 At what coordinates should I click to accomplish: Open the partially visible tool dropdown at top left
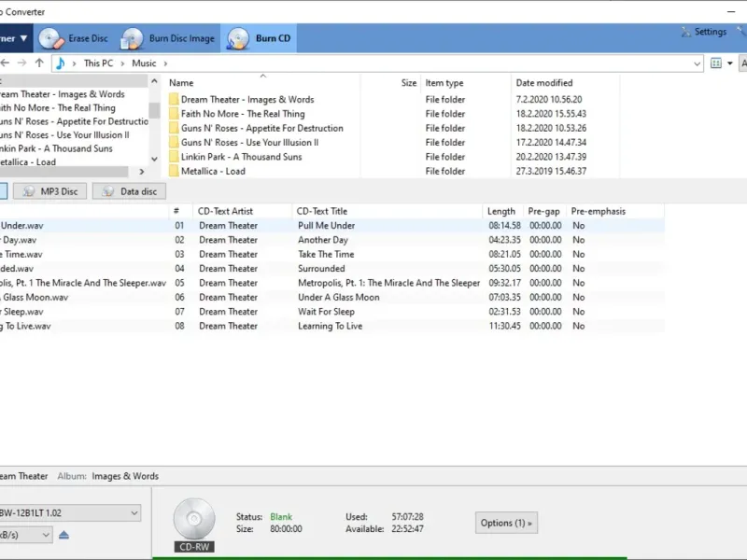pyautogui.click(x=15, y=38)
